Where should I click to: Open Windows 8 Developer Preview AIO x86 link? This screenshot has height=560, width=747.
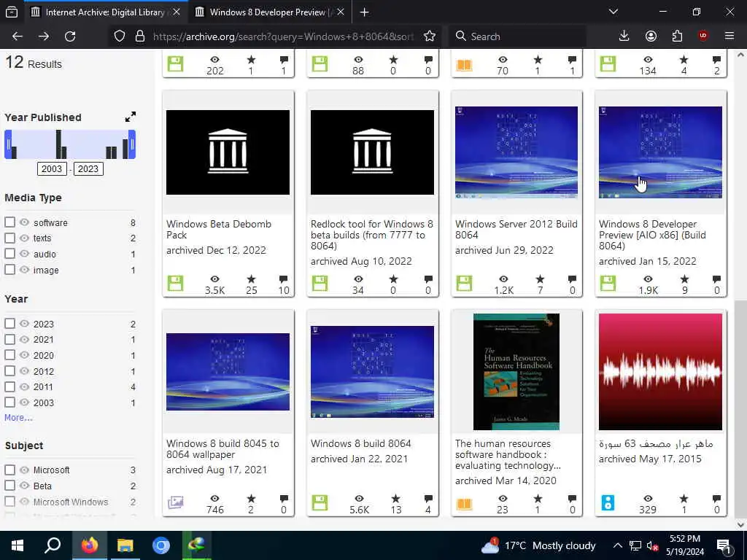(x=652, y=235)
